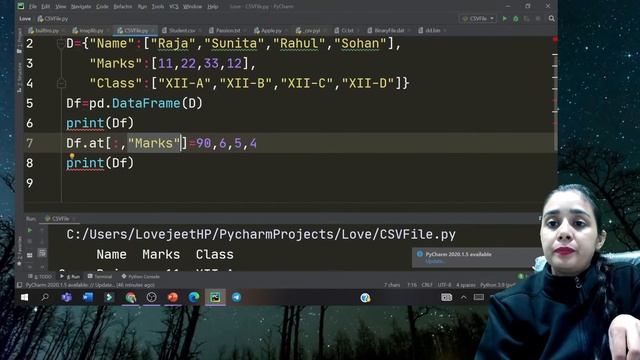Switch to the Student.csv editor tab
Screen dimensions: 640x360
point(181,31)
